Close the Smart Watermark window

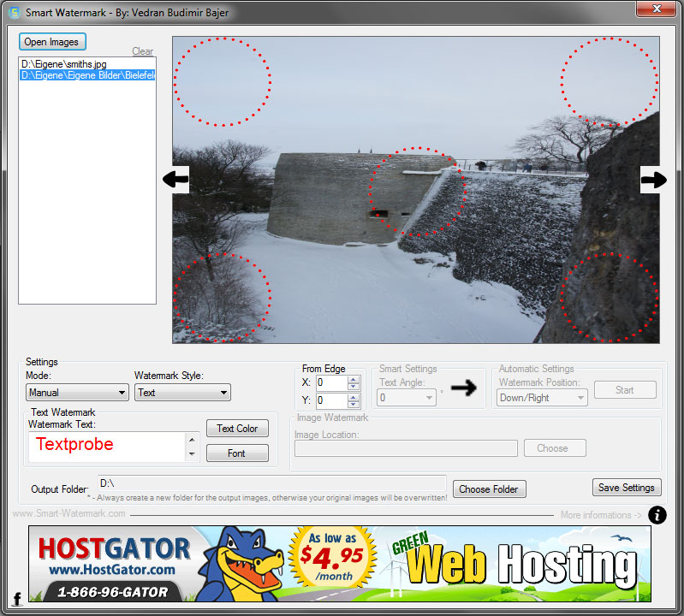(656, 9)
